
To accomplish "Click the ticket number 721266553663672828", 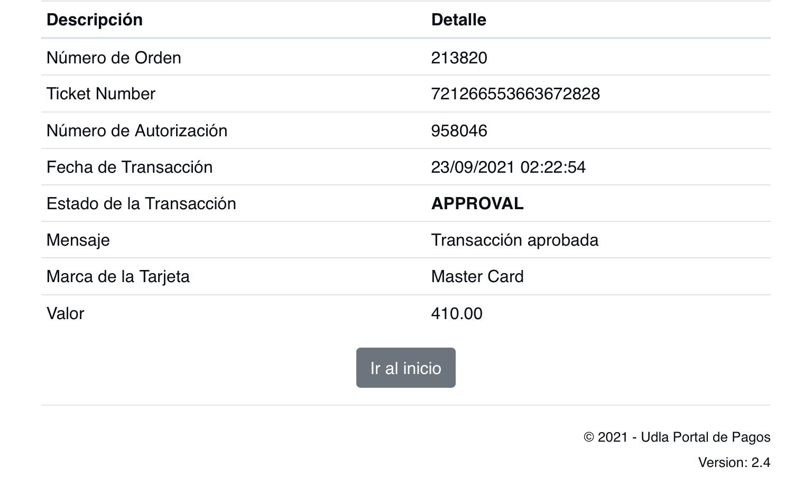I will click(515, 94).
